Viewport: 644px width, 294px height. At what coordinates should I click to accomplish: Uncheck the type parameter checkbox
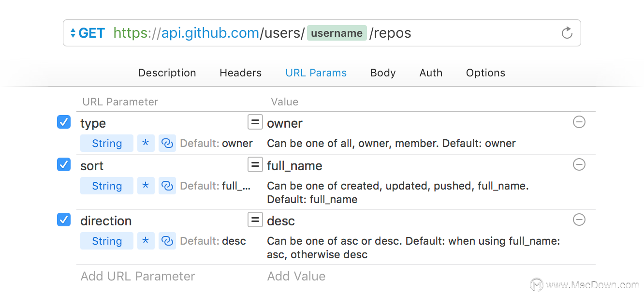[x=64, y=122]
